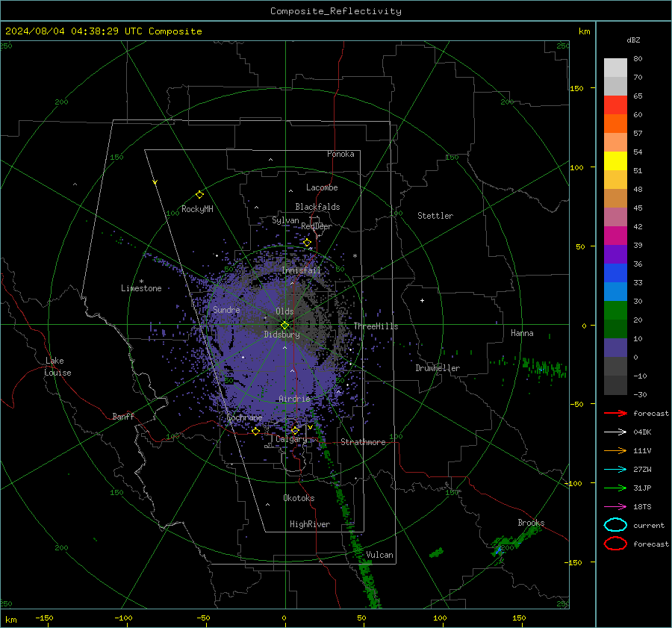The width and height of the screenshot is (672, 628).
Task: Click the yellow diamond radar center at Didsbury
Action: click(x=284, y=326)
